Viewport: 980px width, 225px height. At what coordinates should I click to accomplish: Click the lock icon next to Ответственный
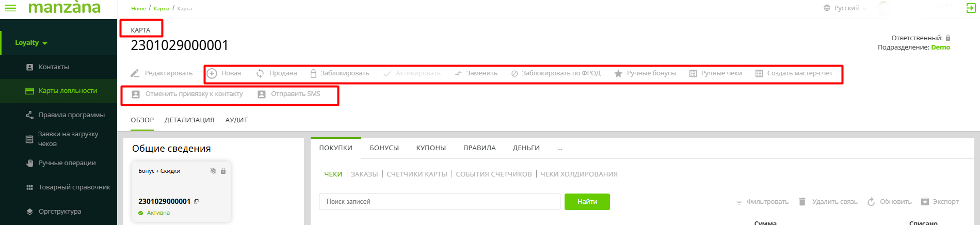tap(948, 38)
